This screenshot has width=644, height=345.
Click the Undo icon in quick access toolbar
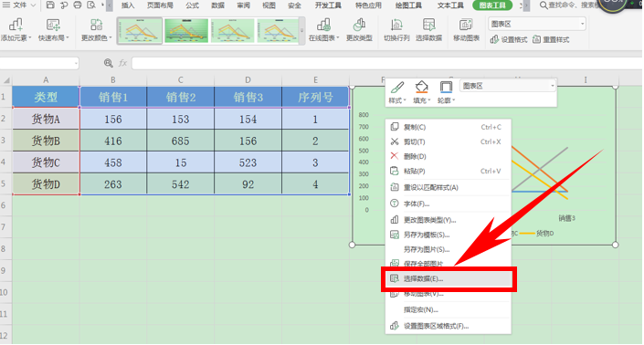(x=64, y=5)
